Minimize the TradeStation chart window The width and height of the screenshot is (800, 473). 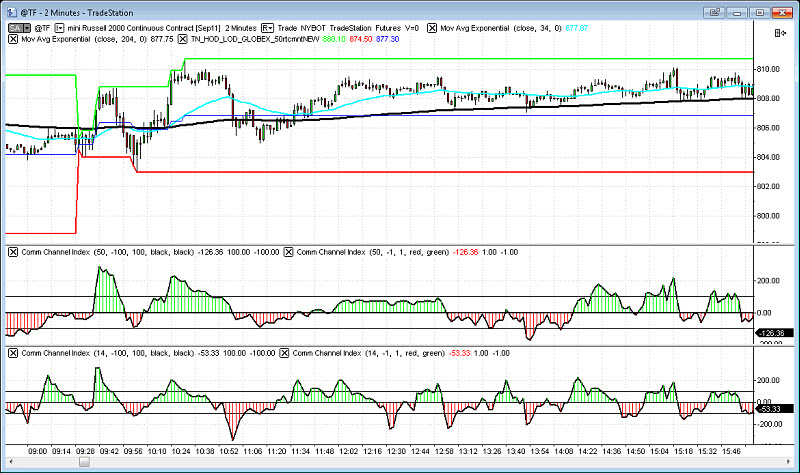pyautogui.click(x=737, y=12)
